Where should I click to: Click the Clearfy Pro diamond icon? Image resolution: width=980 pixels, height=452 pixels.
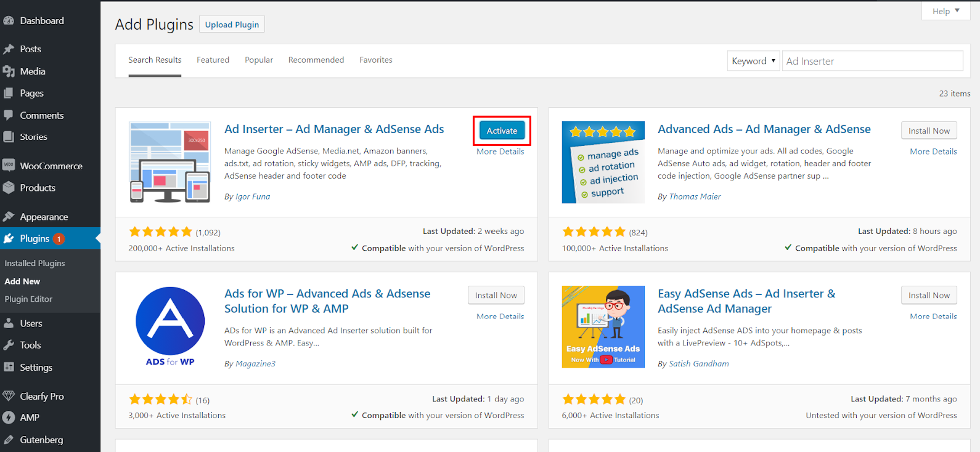(9, 396)
